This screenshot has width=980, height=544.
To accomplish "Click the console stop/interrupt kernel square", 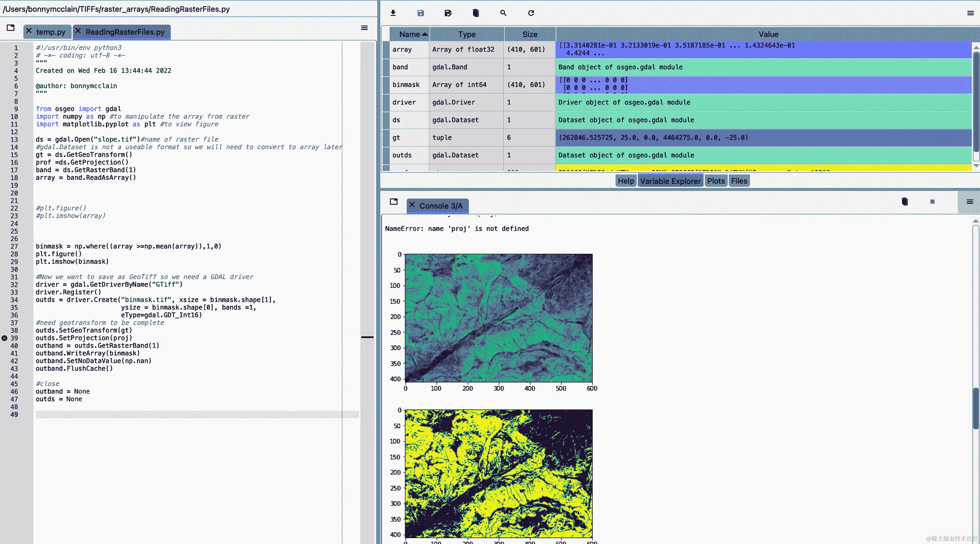I will pyautogui.click(x=932, y=201).
